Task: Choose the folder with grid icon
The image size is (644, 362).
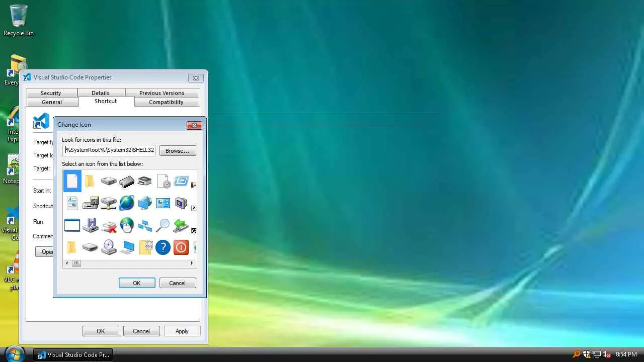Action: (145, 247)
